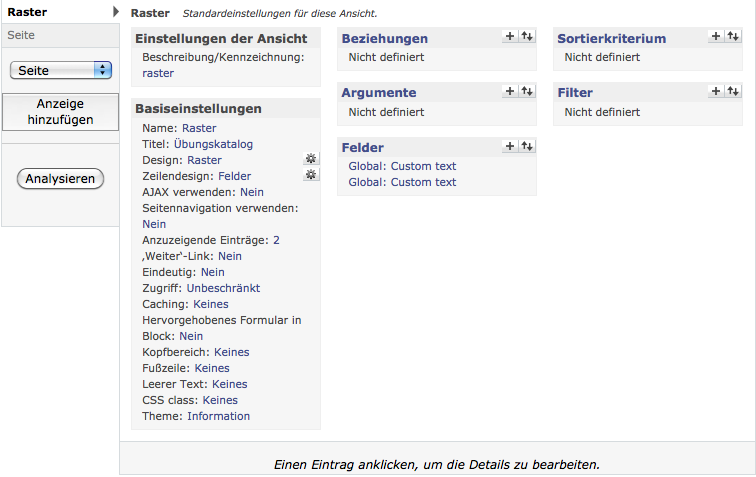
Task: Open rearrange arrows for Argumente
Action: coord(527,91)
